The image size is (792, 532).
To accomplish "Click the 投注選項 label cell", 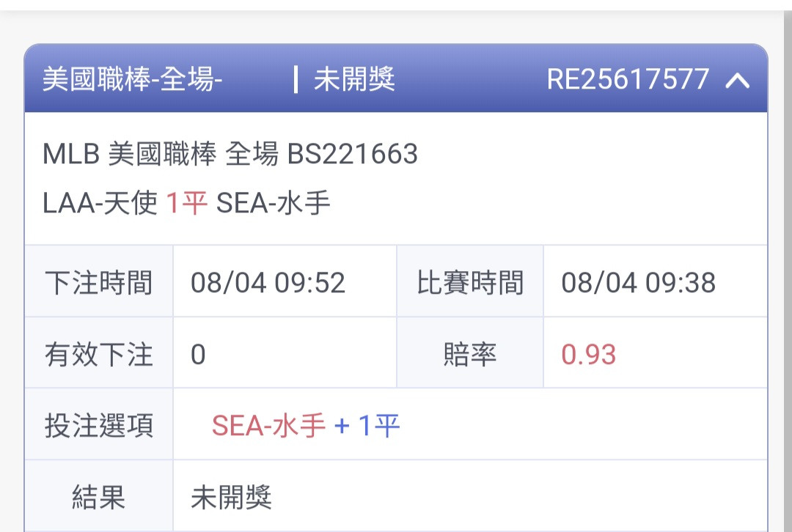I will pyautogui.click(x=99, y=424).
